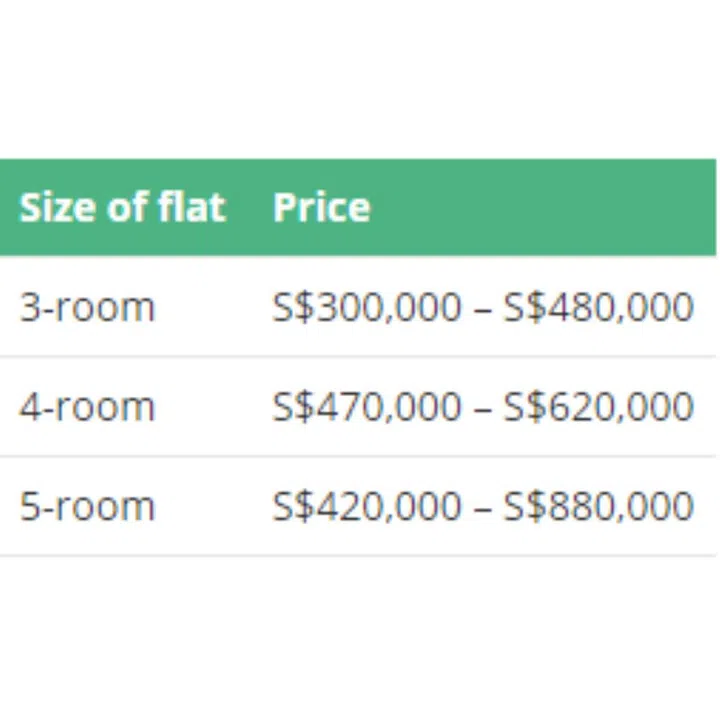Click the S$470,000 price value
Screen dimensions: 720x720
pyautogui.click(x=366, y=407)
